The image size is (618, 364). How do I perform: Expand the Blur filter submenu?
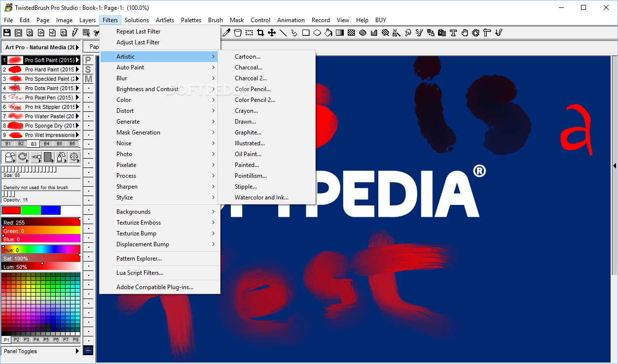pos(159,78)
